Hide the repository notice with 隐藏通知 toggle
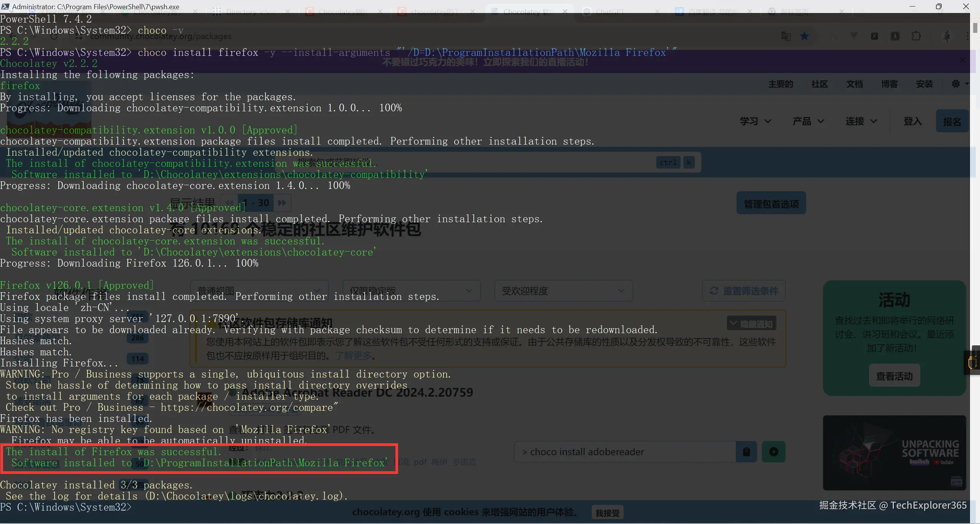This screenshot has height=524, width=980. 751,324
